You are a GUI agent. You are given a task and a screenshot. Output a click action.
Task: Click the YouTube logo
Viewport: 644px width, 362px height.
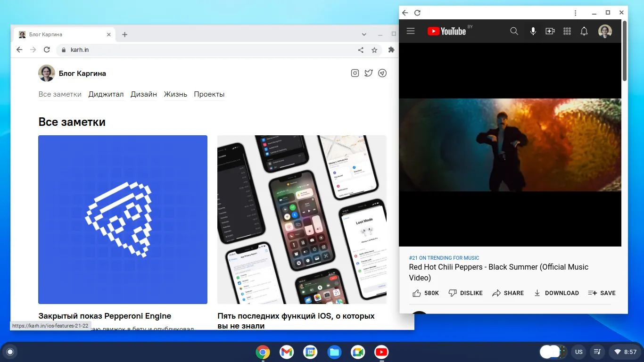(446, 31)
